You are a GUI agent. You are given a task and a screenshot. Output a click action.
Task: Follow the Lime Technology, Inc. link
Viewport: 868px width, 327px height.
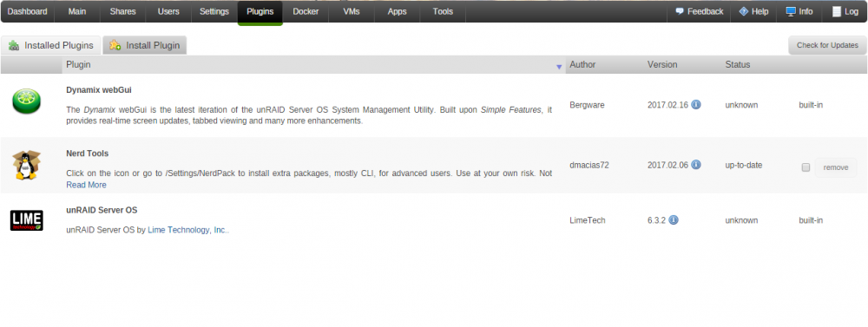pyautogui.click(x=187, y=230)
